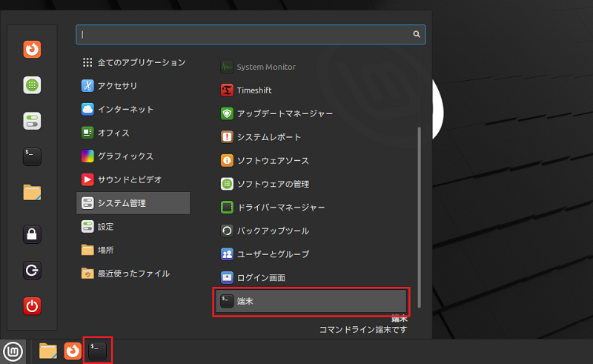Expand 最近使ったファイル category
This screenshot has width=593, height=364.
tap(133, 274)
